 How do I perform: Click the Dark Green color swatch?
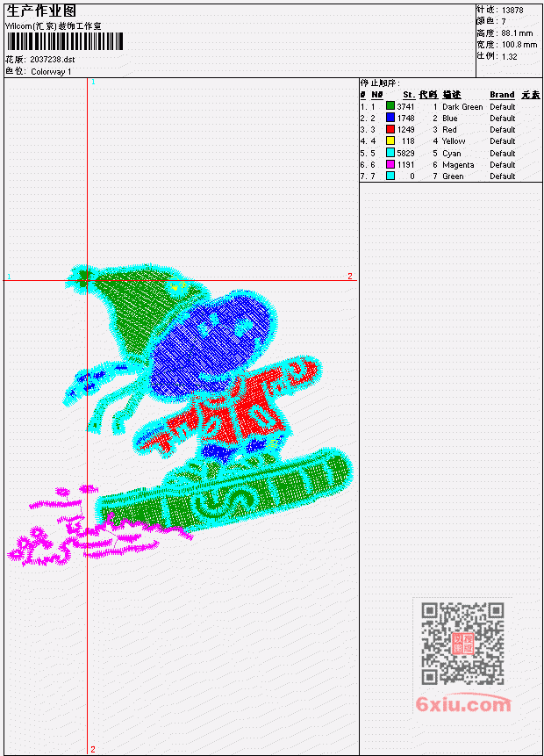tap(390, 105)
